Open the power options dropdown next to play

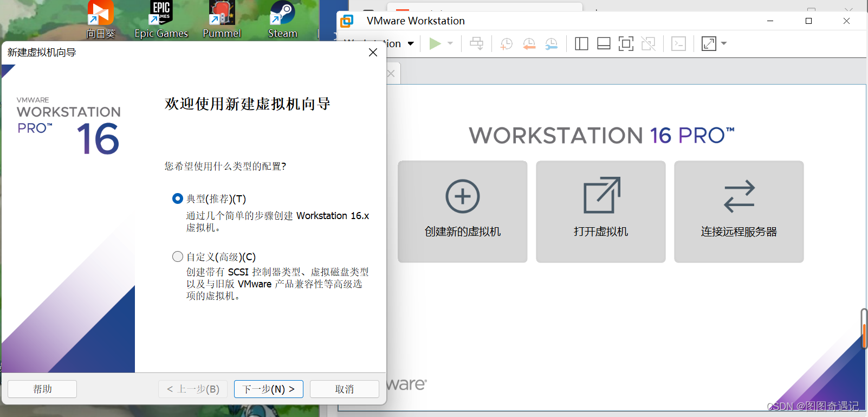point(450,43)
